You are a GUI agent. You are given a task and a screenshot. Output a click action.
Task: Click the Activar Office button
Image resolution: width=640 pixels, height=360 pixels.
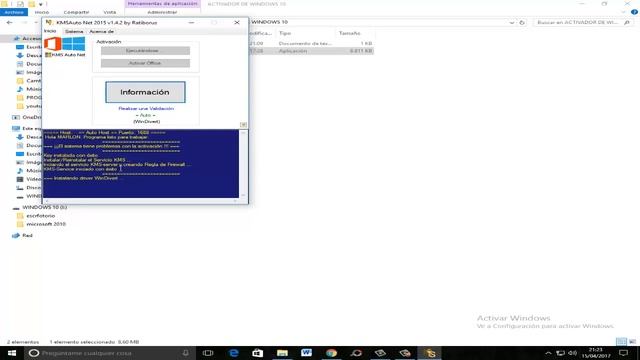click(x=145, y=63)
